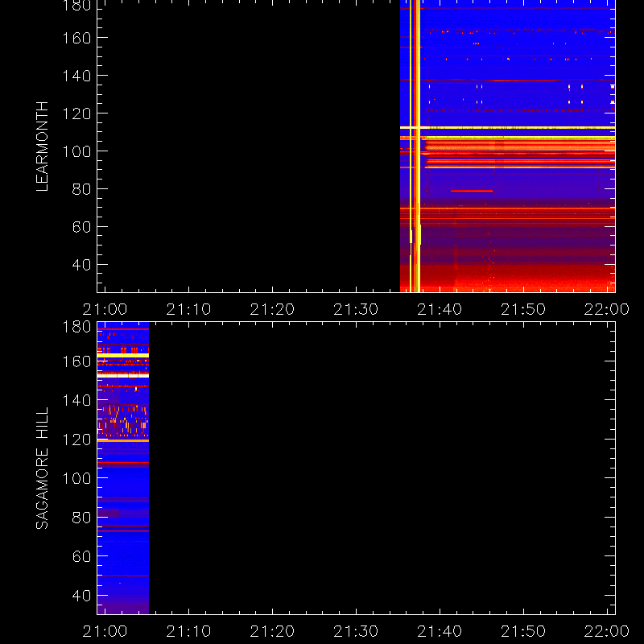Click 21:50 time label under Learmonth plot
644x644 pixels.
(523, 309)
